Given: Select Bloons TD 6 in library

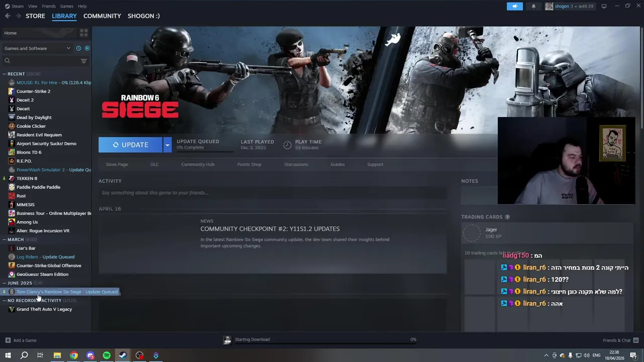Looking at the screenshot, I should [29, 152].
